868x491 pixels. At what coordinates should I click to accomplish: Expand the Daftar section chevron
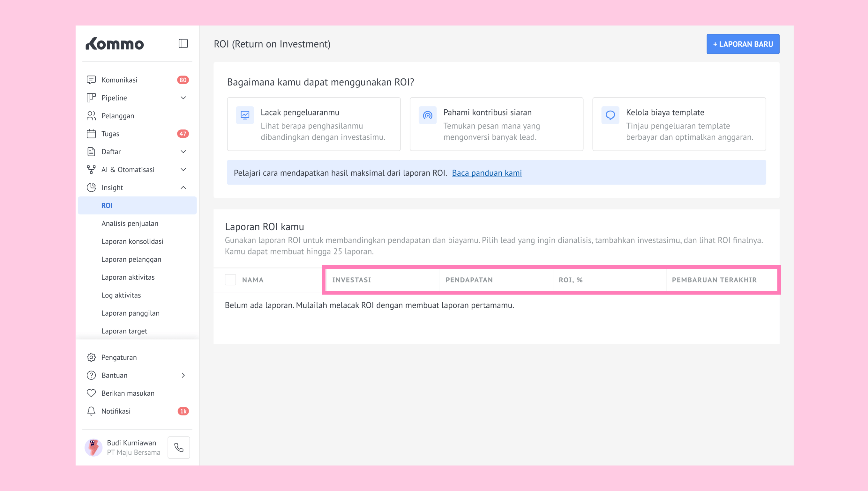pyautogui.click(x=183, y=152)
